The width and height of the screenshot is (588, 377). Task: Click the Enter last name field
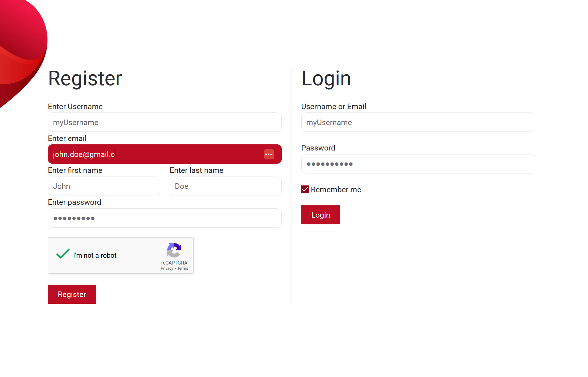[225, 186]
